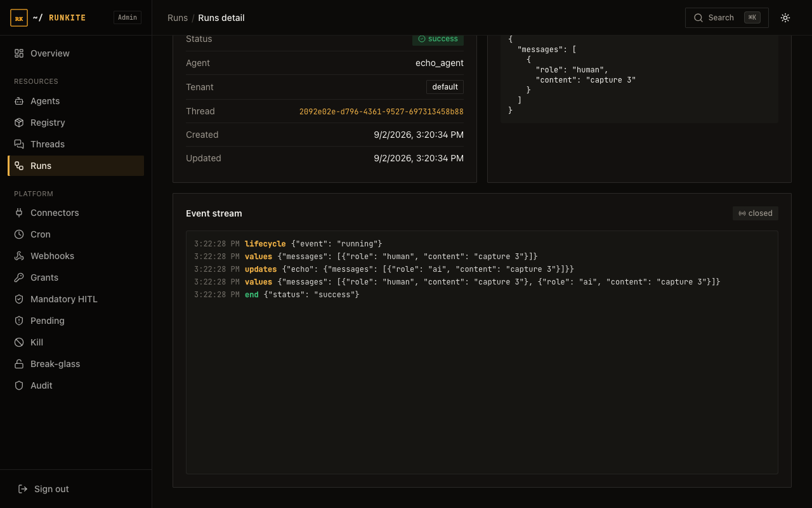This screenshot has width=812, height=508.
Task: Click the Mandatory HITL shield icon
Action: [x=19, y=299]
